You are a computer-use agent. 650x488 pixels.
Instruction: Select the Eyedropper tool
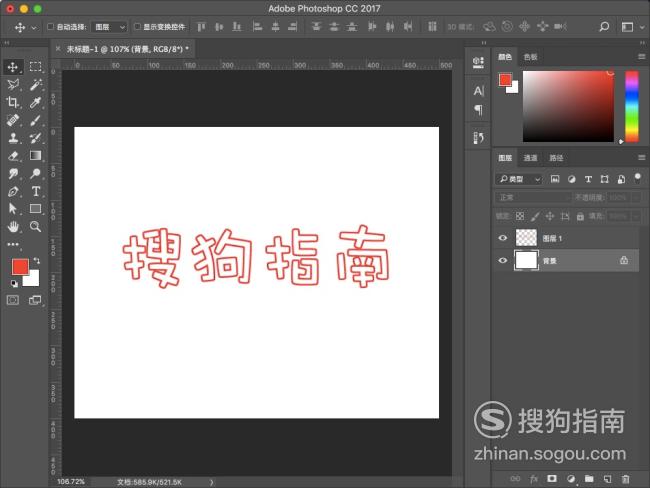tap(35, 102)
